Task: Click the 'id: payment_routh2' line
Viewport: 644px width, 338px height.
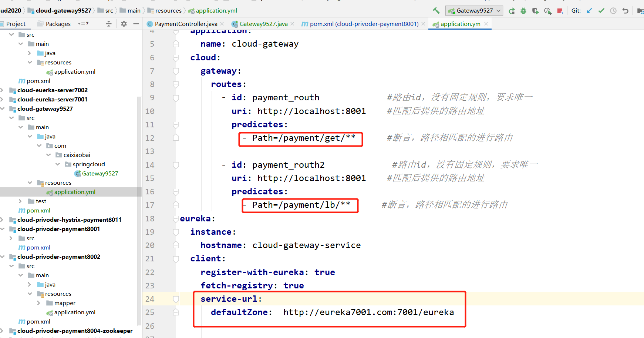Action: (x=278, y=165)
